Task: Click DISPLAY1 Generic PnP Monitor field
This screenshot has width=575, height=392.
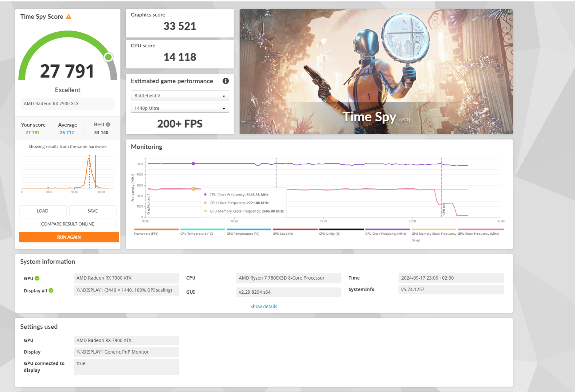Action: click(126, 352)
